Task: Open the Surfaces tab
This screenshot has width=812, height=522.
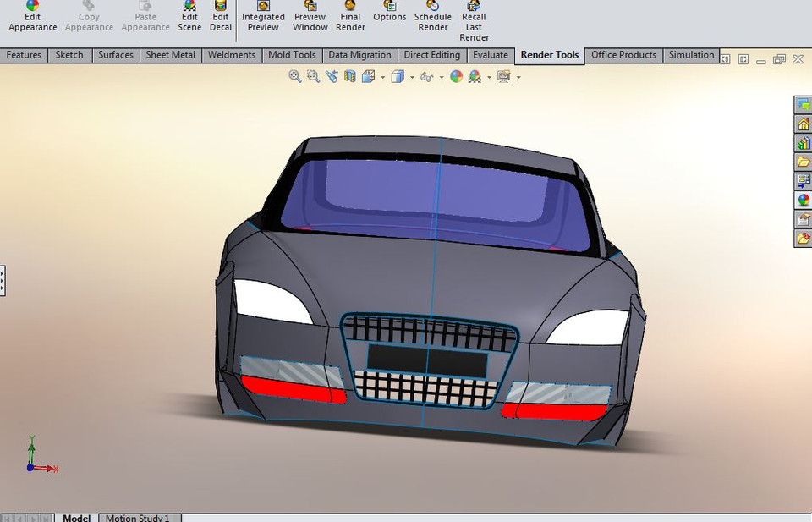Action: point(116,55)
